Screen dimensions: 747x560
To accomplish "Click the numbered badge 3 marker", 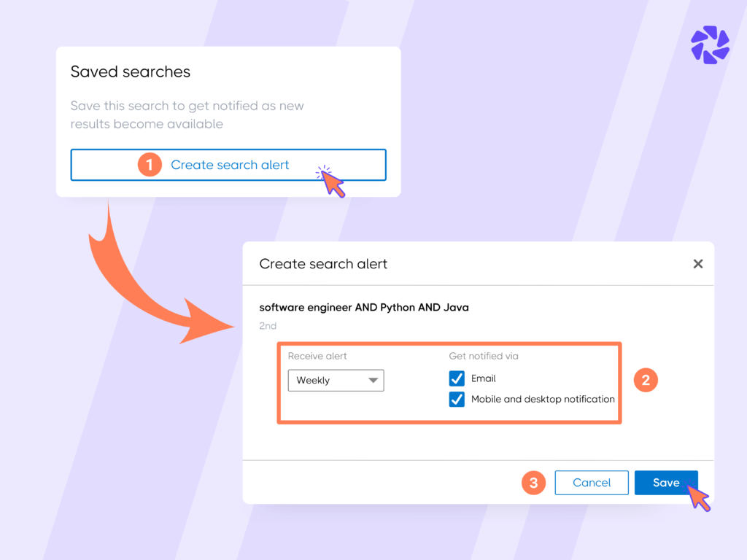I will coord(533,483).
